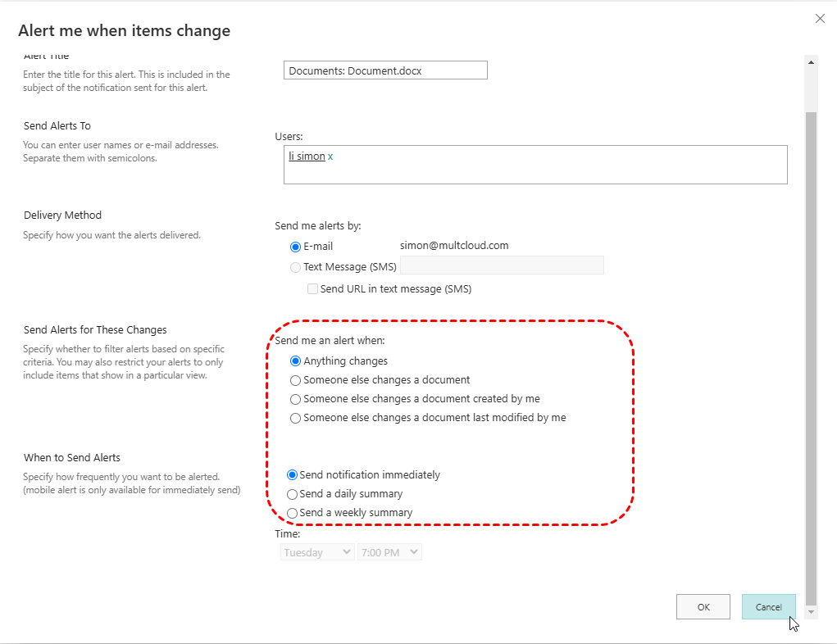Screen dimensions: 837x644
Task: Close the alert dialog with the X icon
Action: click(x=820, y=19)
